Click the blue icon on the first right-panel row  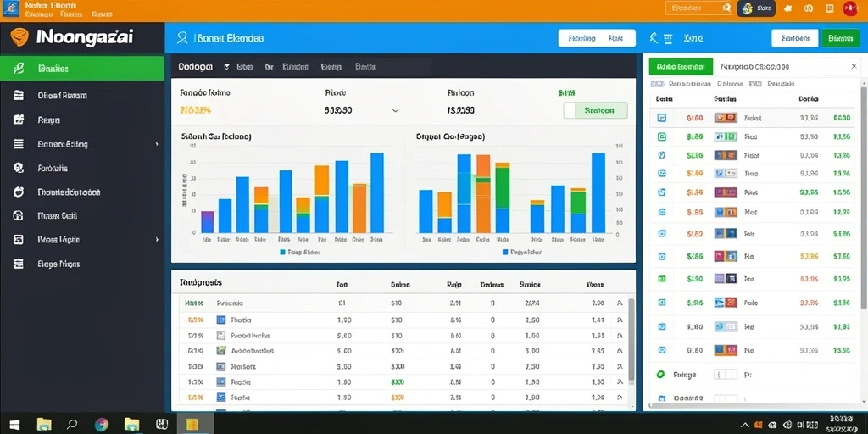tap(661, 118)
